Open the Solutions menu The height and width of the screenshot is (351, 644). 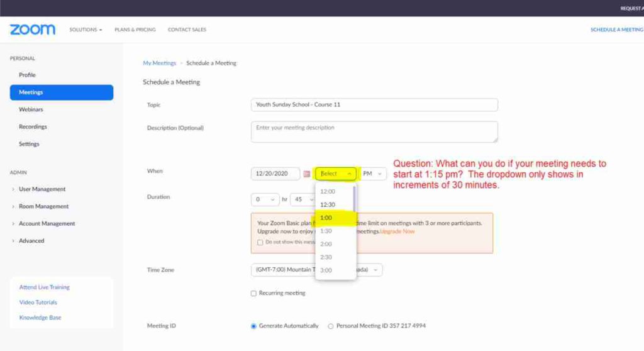[x=86, y=30]
